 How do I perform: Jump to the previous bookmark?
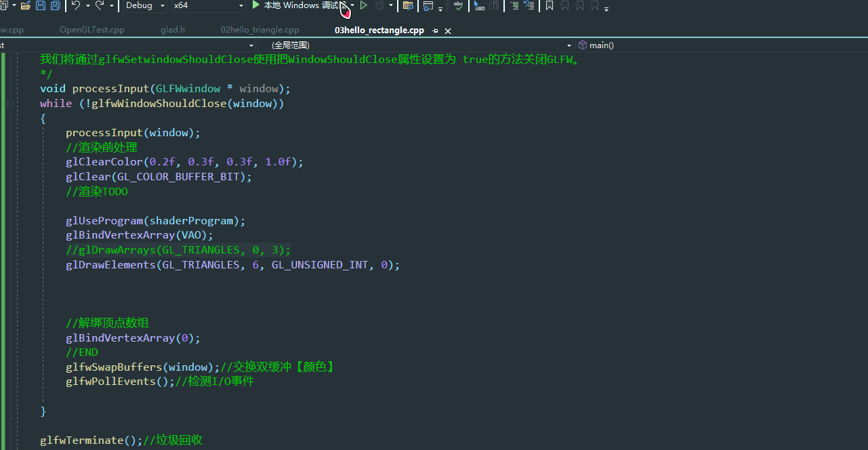[564, 6]
